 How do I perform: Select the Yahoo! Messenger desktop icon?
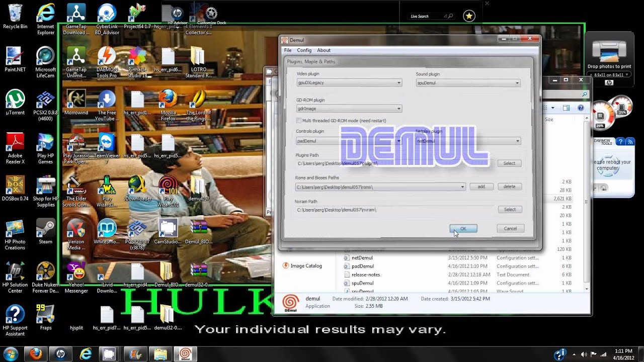[76, 278]
